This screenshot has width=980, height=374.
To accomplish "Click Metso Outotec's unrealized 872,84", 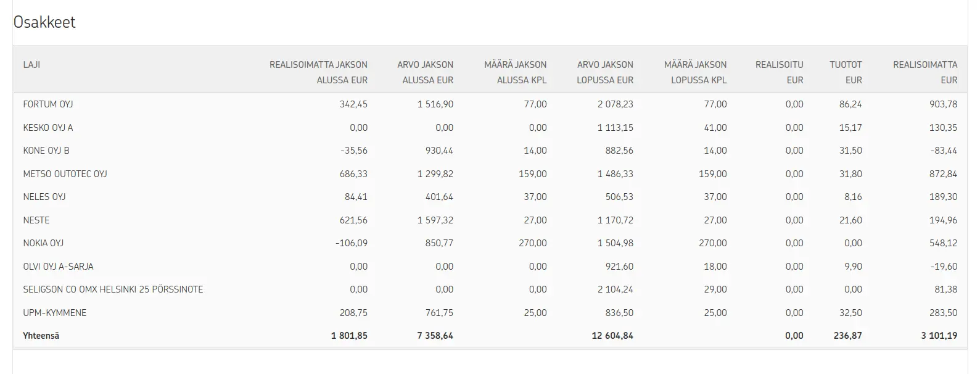I will tap(944, 174).
